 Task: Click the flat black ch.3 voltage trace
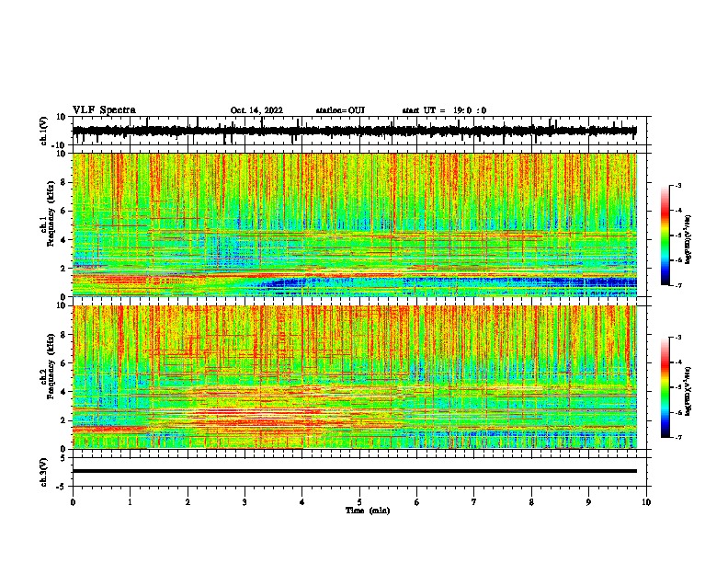pos(354,471)
